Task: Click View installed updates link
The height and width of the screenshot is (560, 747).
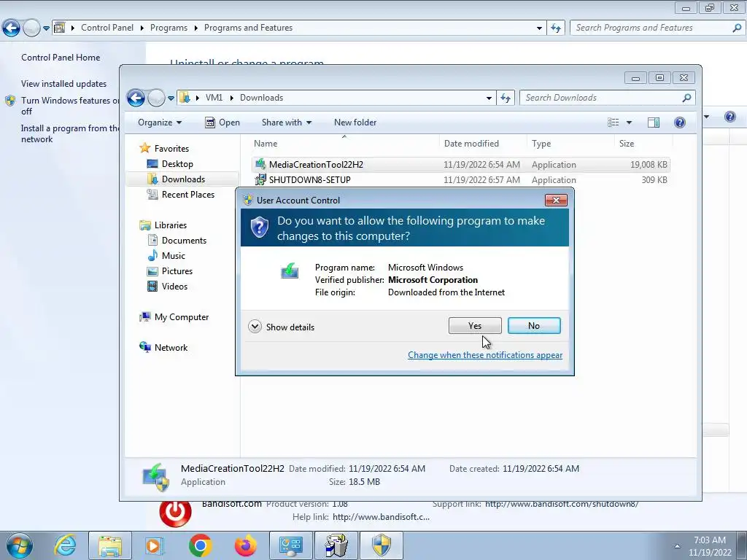Action: [x=64, y=84]
